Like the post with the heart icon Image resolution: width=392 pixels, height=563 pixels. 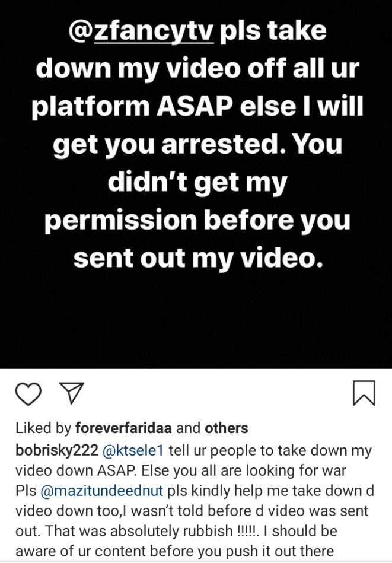click(x=28, y=394)
